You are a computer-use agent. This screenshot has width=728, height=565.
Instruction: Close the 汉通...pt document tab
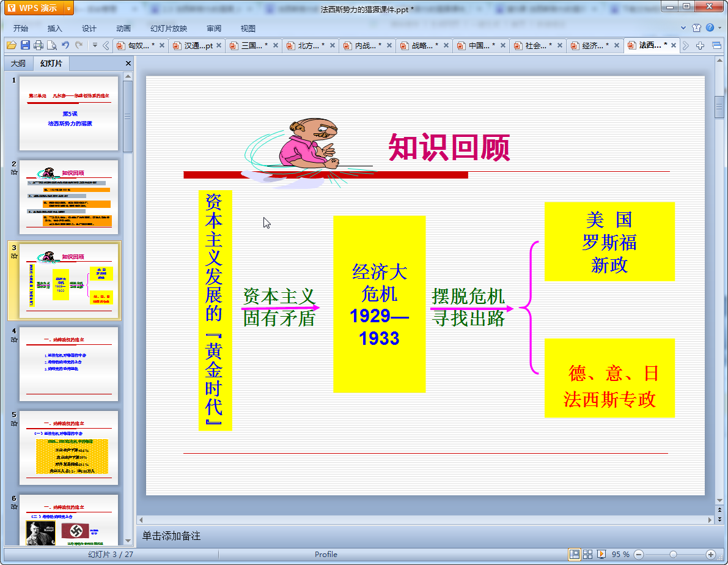[x=219, y=45]
